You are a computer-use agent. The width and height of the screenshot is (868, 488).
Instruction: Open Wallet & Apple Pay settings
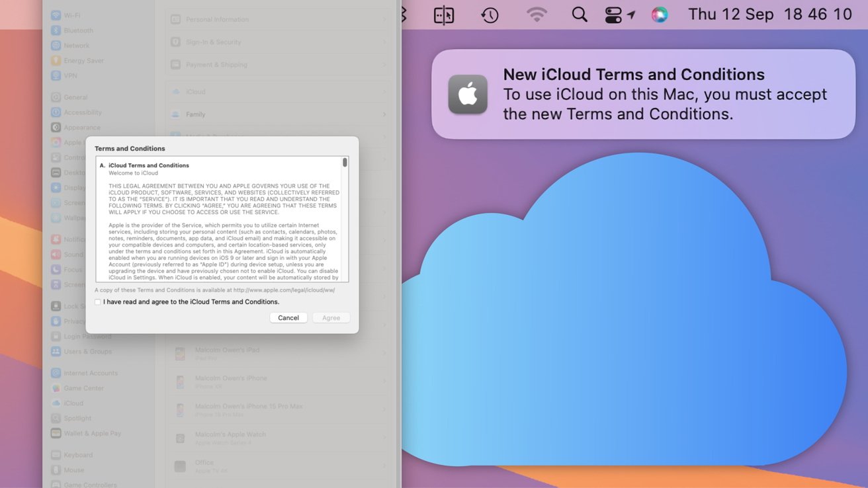(x=86, y=434)
